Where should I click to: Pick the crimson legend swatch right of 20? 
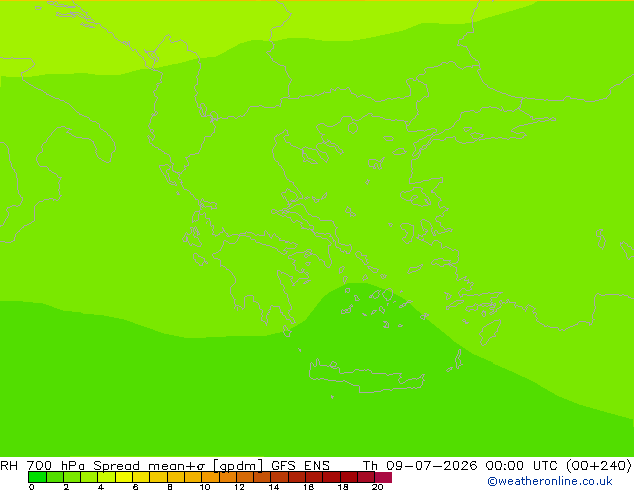[383, 477]
